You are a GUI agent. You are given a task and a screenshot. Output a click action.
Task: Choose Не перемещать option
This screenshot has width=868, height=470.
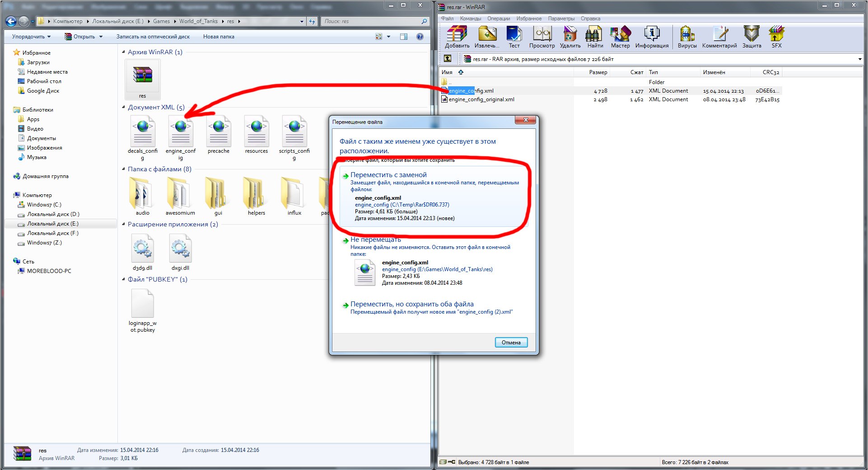click(x=434, y=262)
